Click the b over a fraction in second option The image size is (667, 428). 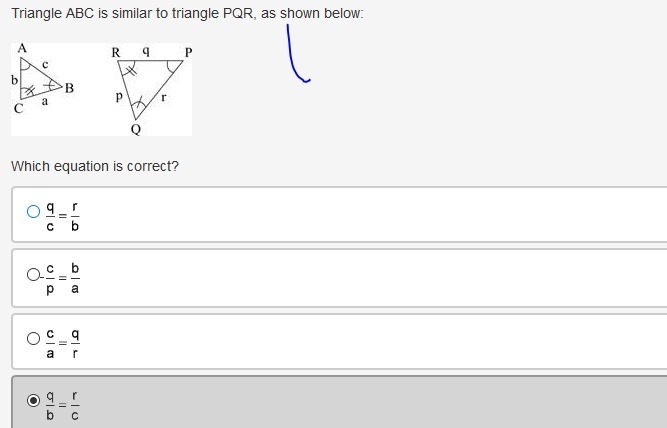[x=75, y=278]
